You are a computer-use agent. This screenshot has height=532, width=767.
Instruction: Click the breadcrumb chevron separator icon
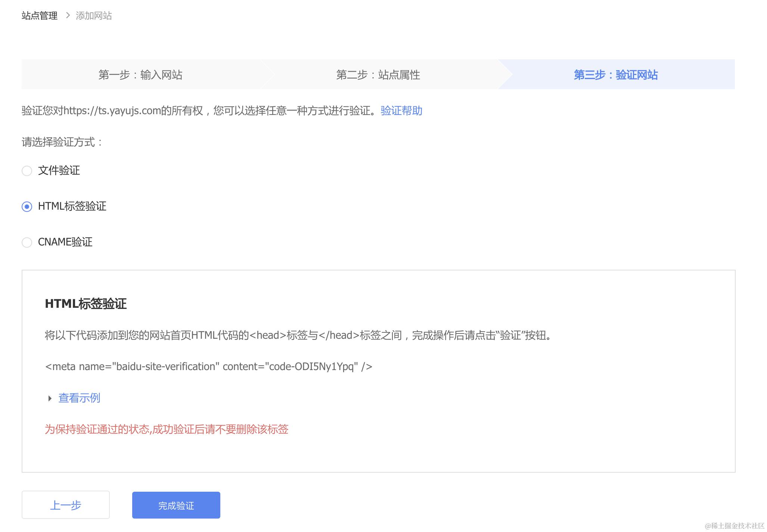click(x=68, y=15)
